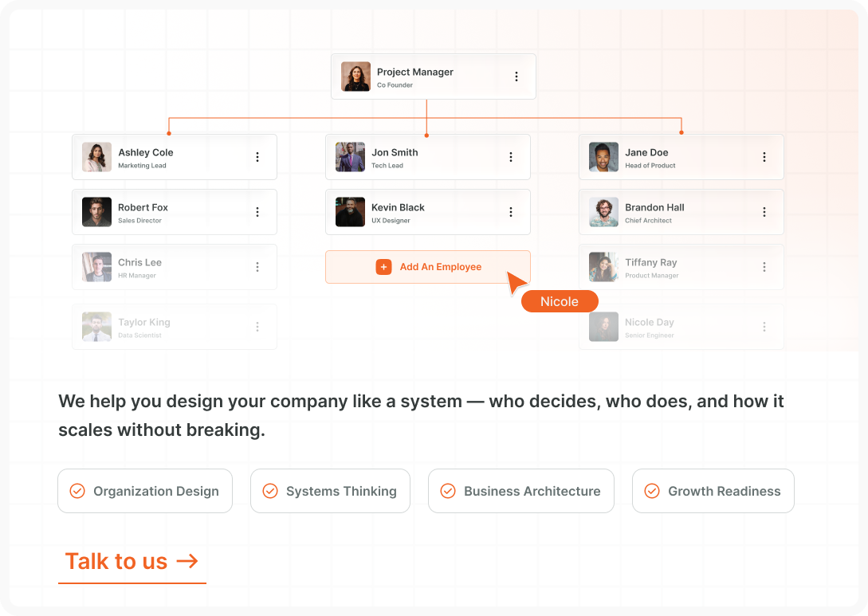Open Project Manager card options menu
This screenshot has width=868, height=616.
pyautogui.click(x=516, y=77)
